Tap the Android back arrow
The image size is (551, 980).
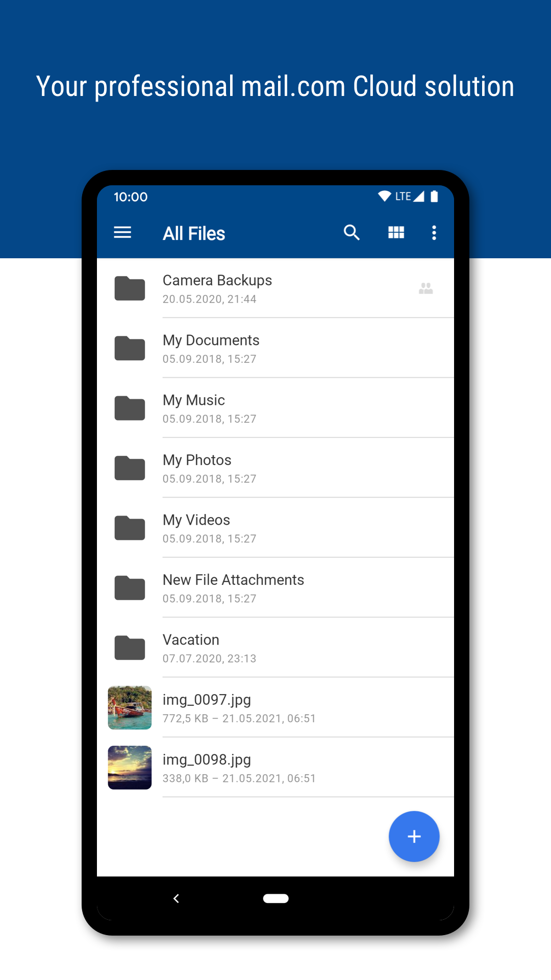click(x=176, y=898)
